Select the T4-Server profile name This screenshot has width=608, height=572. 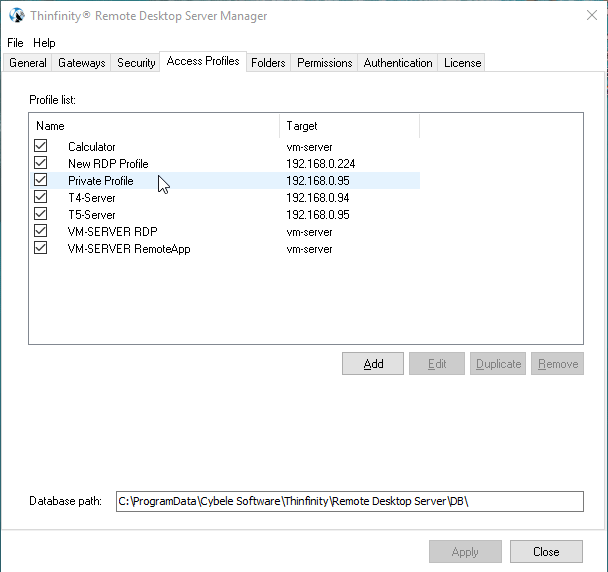(x=92, y=198)
